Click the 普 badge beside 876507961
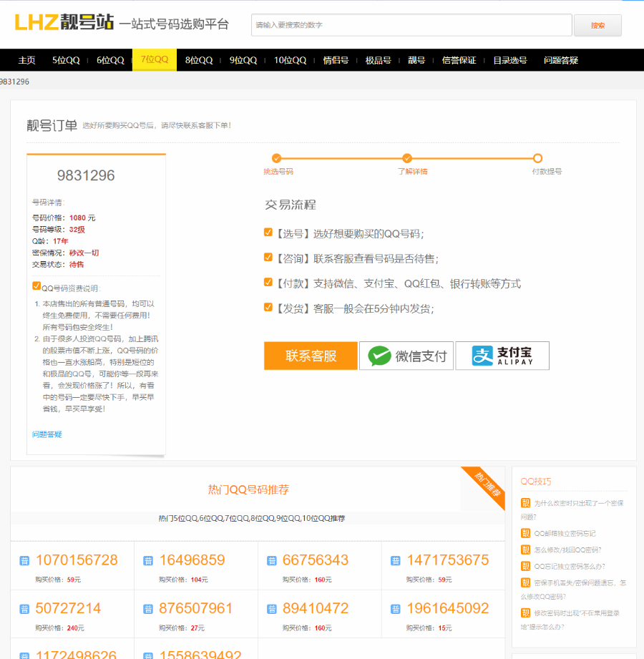Screen dimensions: 644x659 click(x=148, y=610)
